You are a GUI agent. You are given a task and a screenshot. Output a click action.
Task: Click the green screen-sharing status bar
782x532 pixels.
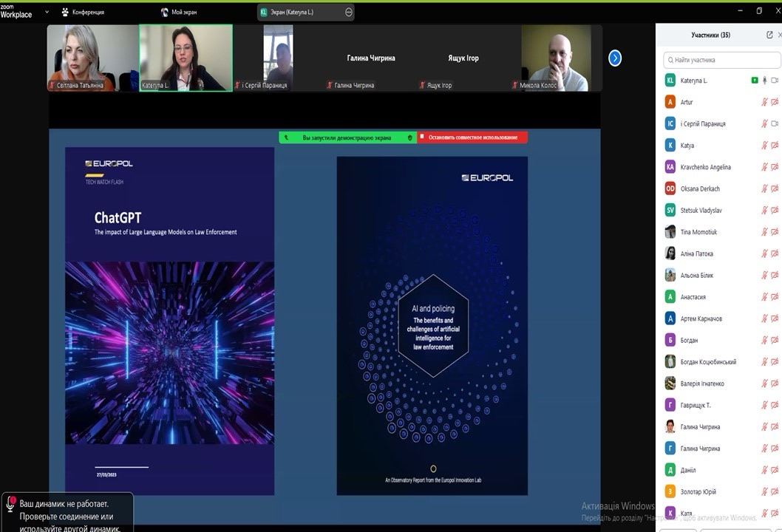click(347, 137)
